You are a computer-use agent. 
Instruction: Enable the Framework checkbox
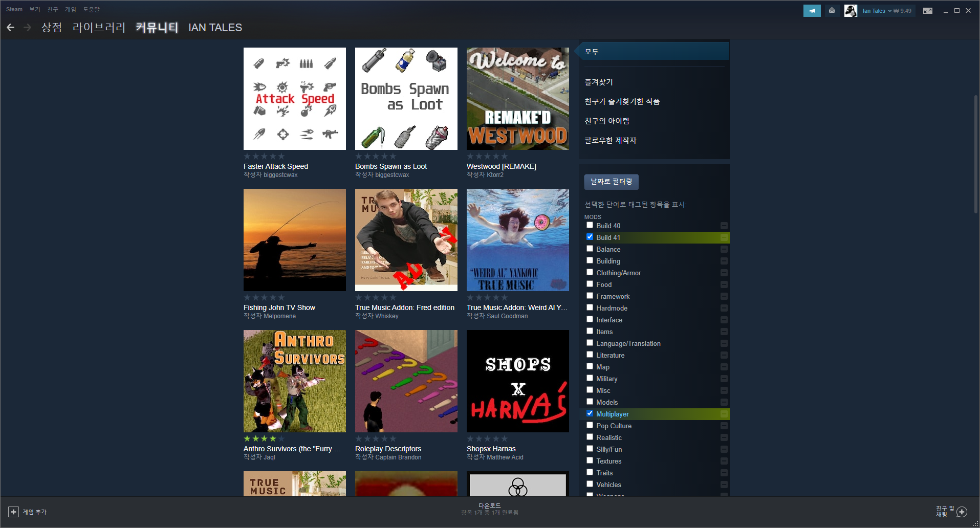[x=590, y=296]
